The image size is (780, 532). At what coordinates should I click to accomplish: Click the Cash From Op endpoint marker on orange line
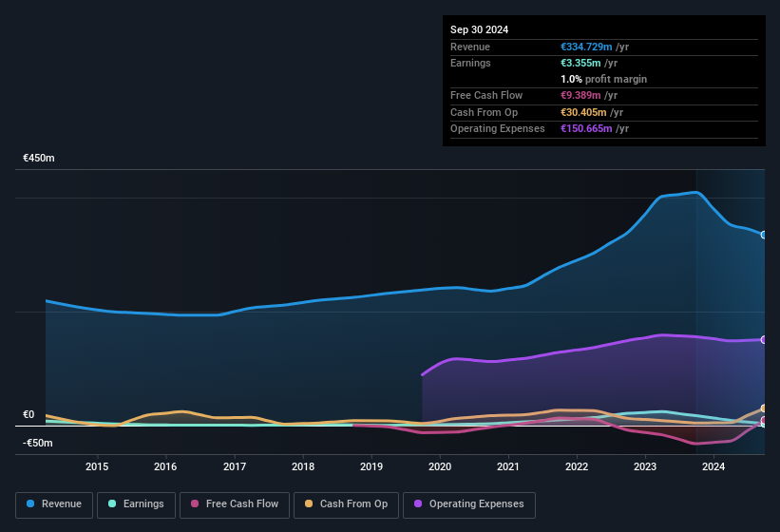tap(764, 408)
